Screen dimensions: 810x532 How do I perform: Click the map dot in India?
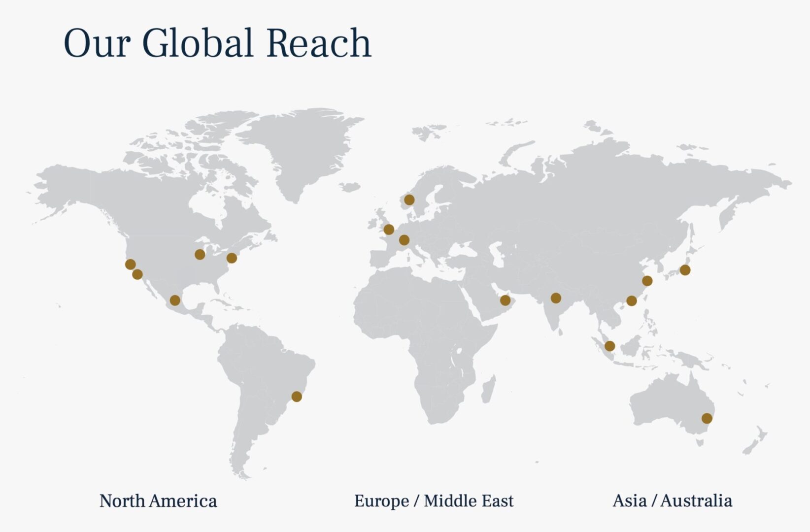(556, 298)
